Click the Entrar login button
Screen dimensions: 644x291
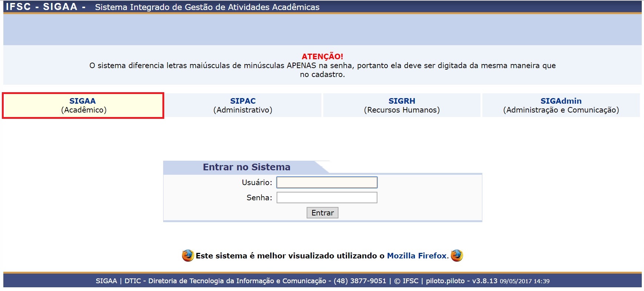(x=322, y=213)
